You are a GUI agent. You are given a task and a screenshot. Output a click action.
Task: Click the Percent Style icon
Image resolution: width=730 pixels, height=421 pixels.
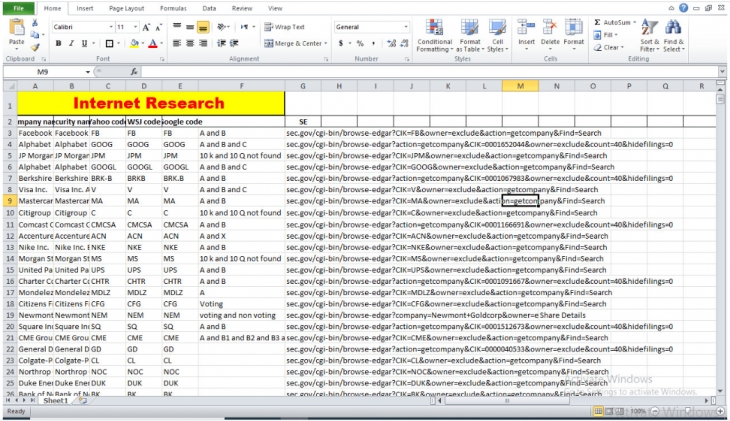[360, 43]
